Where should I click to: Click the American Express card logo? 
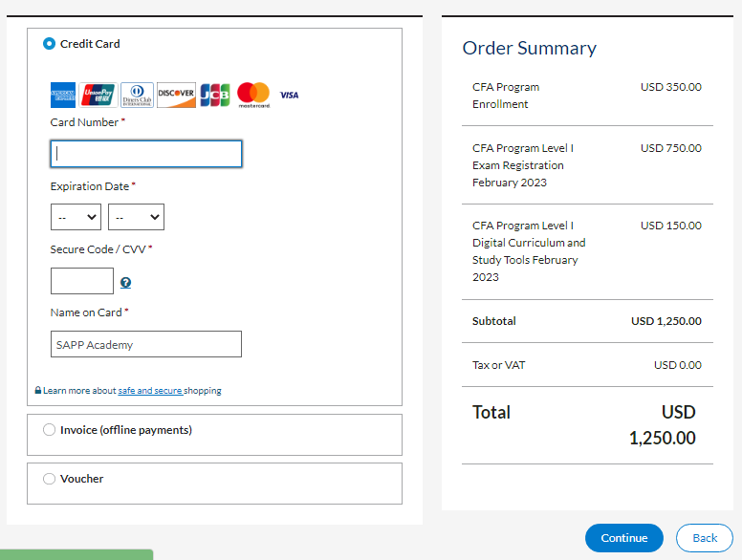pos(63,96)
